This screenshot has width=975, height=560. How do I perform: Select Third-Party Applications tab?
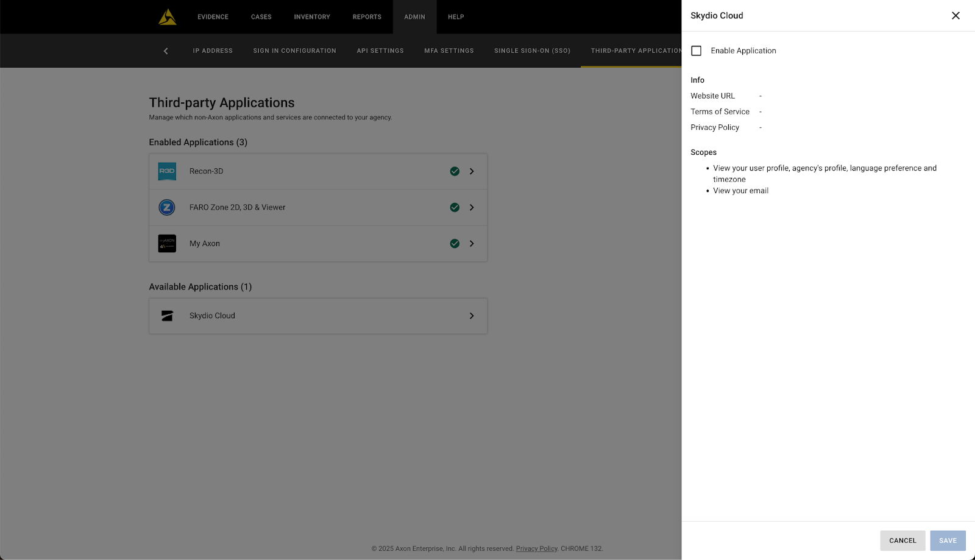pyautogui.click(x=631, y=51)
